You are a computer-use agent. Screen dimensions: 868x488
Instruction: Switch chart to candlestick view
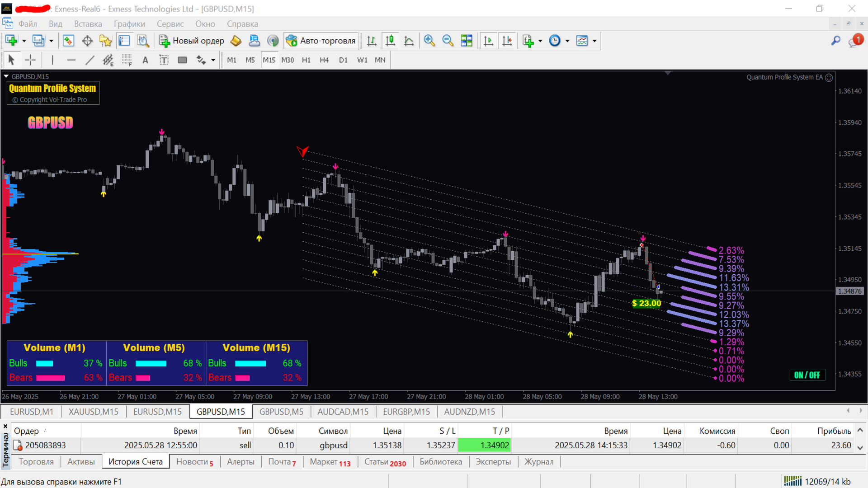tap(390, 41)
